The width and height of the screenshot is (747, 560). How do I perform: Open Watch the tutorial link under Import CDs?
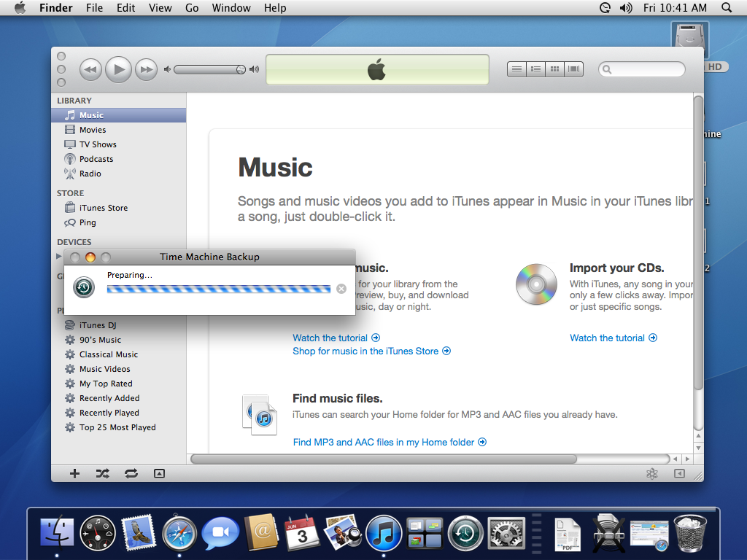pyautogui.click(x=613, y=338)
